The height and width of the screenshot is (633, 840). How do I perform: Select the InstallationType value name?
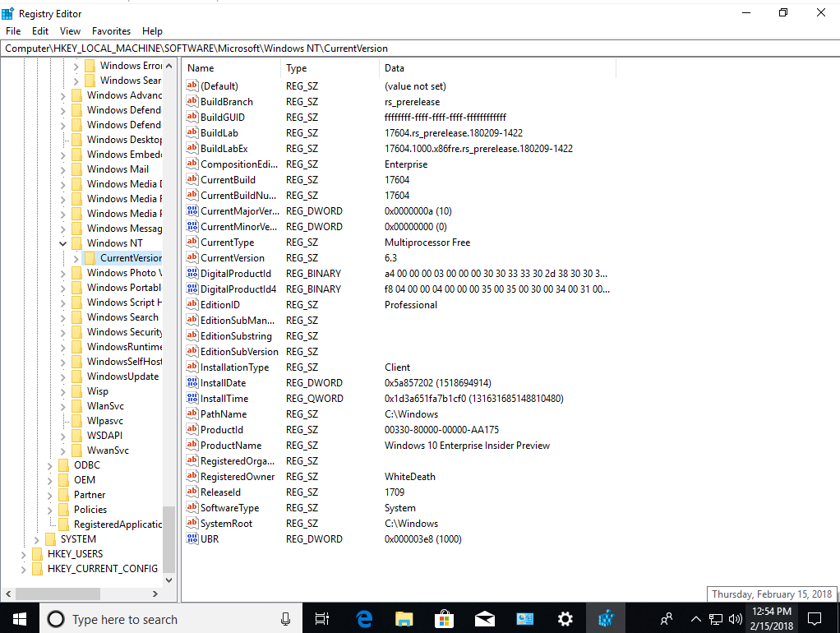234,367
